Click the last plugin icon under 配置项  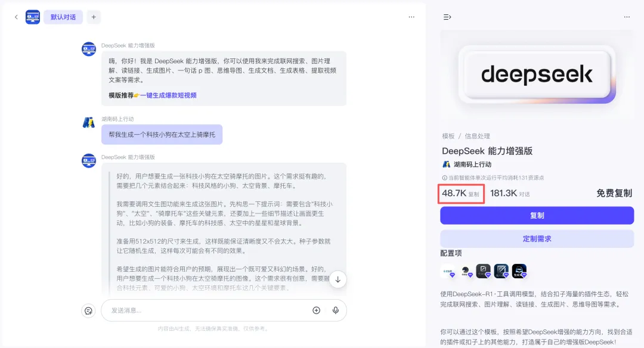(x=519, y=272)
